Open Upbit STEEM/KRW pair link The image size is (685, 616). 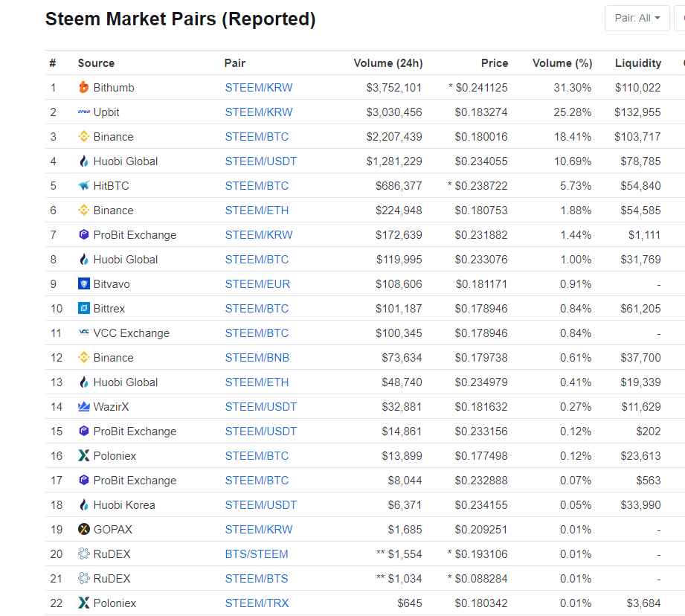(x=259, y=112)
